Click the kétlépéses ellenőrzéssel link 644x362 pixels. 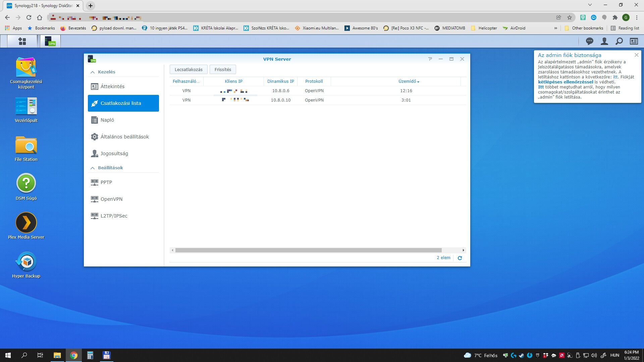[566, 82]
